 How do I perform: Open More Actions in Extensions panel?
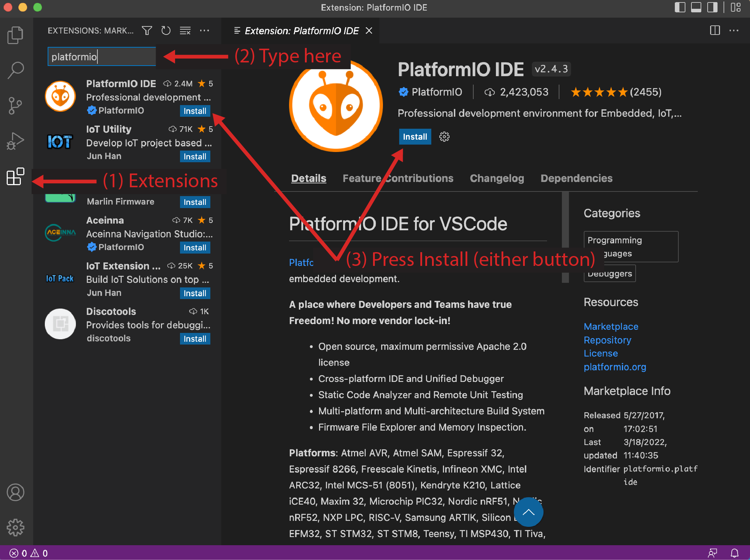tap(205, 30)
